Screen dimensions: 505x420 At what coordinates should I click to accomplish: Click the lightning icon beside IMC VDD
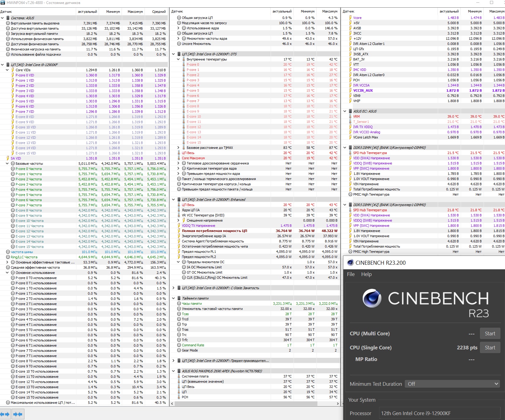point(350,70)
